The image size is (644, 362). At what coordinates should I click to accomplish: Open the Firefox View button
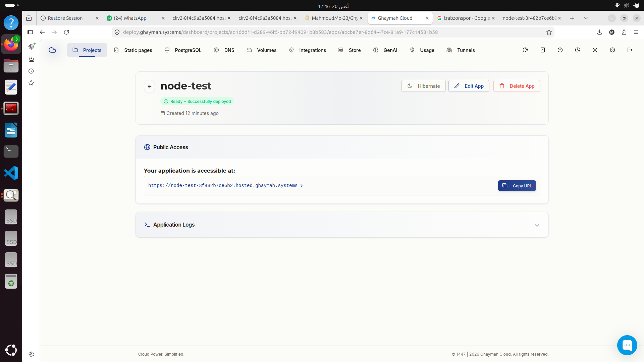(29, 18)
